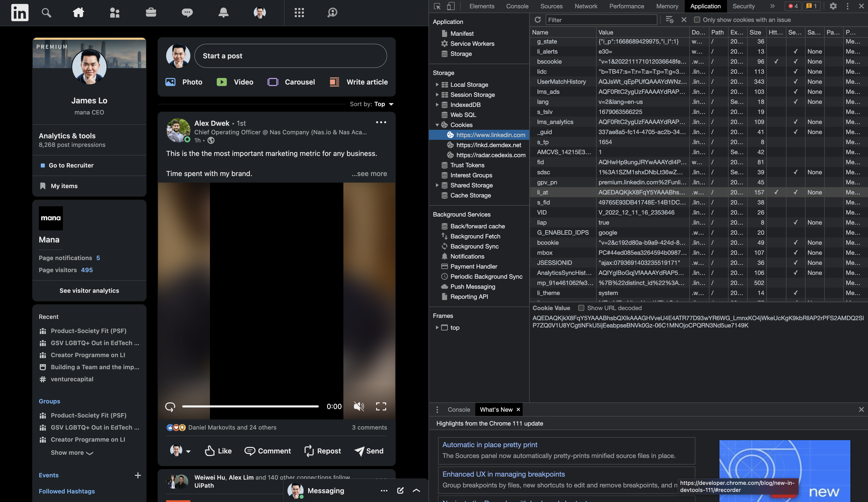The width and height of the screenshot is (868, 502).
Task: Open Automatic in place pretty print link
Action: (489, 445)
